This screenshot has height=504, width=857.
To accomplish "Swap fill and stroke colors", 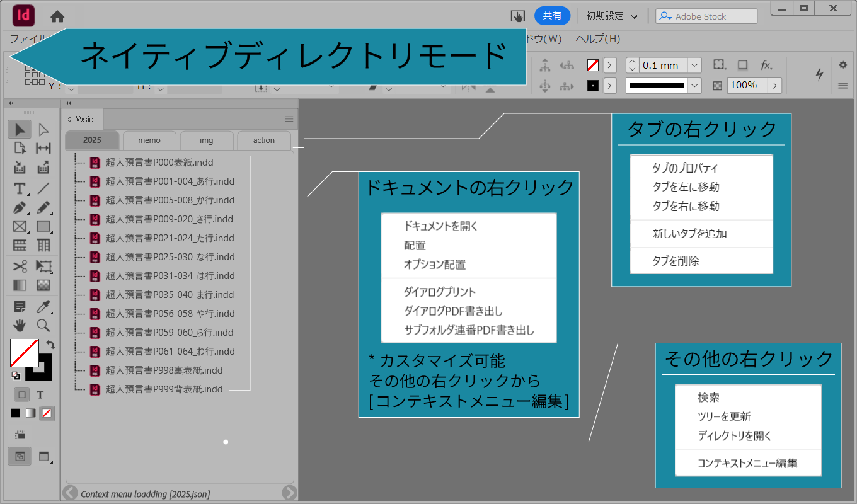I will point(50,345).
